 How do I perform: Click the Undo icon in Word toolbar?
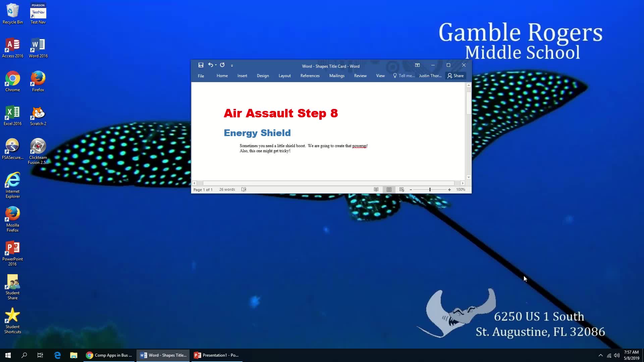210,65
